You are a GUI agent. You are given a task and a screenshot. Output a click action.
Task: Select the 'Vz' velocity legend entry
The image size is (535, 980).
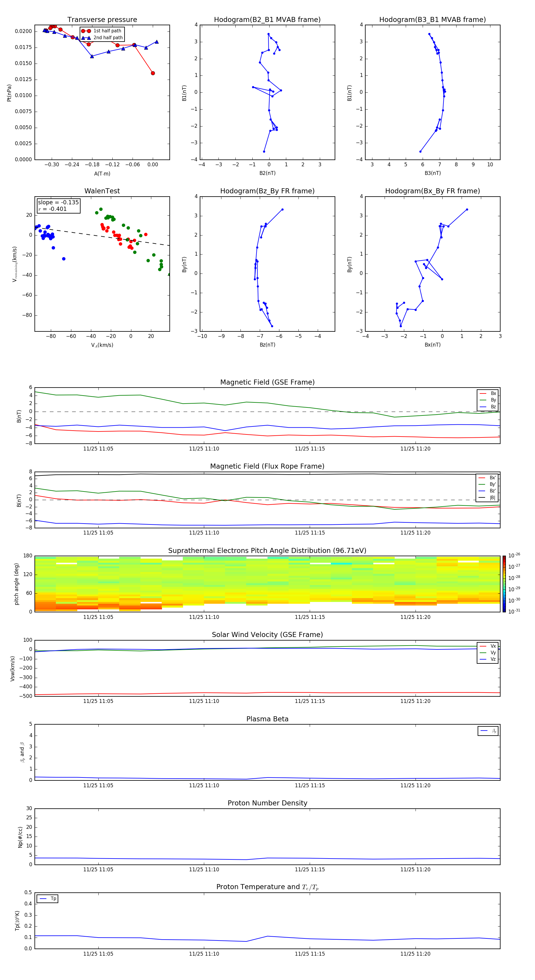coord(488,659)
